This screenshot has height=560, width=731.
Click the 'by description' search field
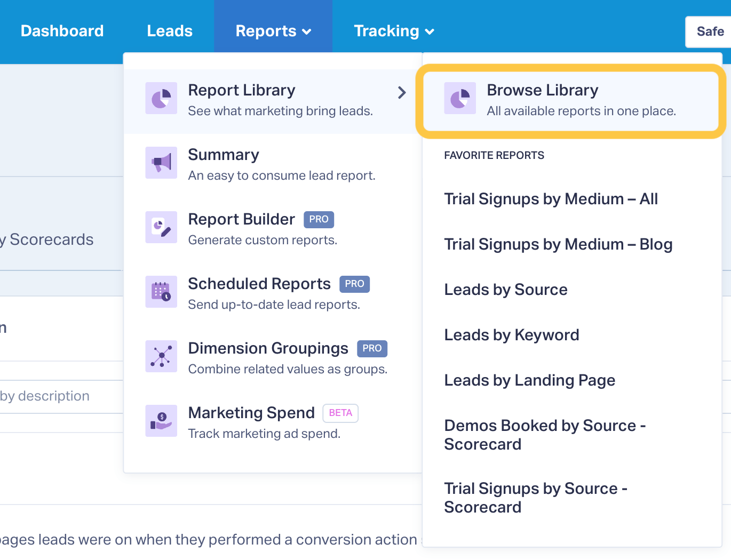[61, 396]
